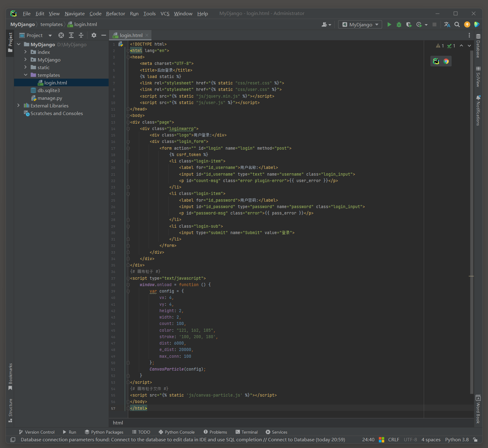
Task: Run with coverage icon
Action: [409, 24]
